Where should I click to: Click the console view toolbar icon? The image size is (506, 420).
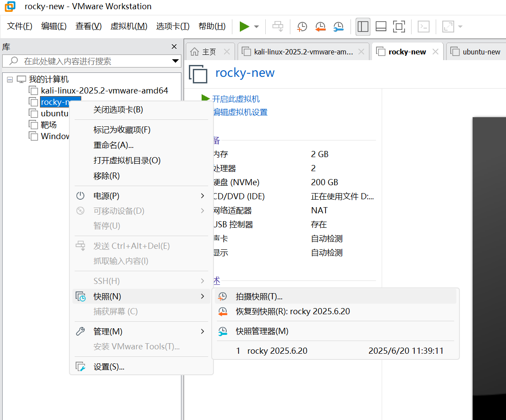tap(423, 26)
